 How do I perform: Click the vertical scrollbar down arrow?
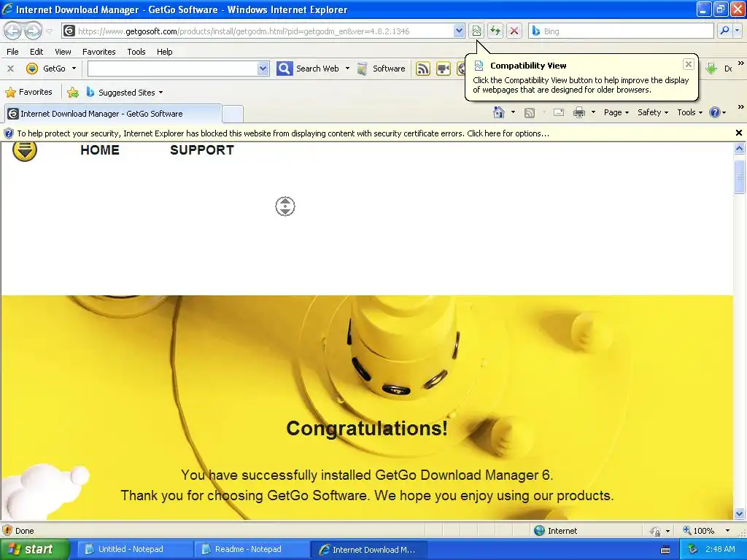coord(740,513)
